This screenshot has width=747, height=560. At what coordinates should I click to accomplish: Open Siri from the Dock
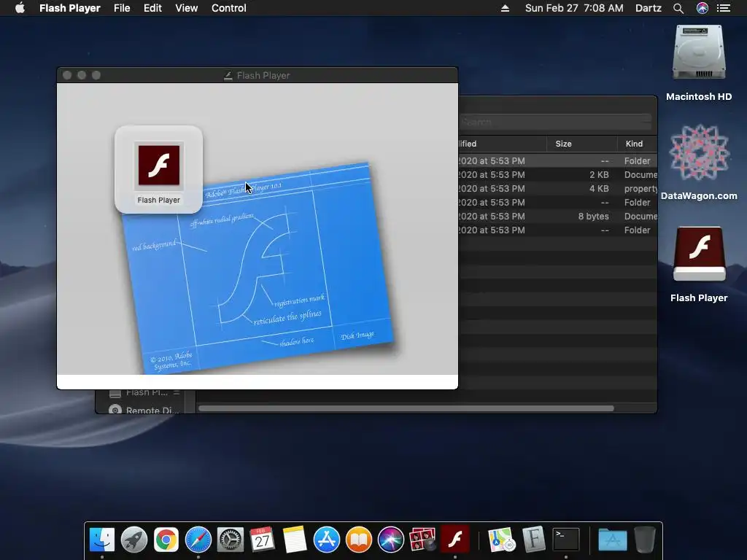(x=391, y=540)
